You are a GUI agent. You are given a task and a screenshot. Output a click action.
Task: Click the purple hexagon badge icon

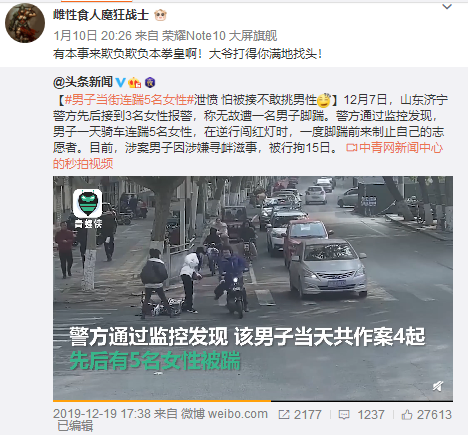click(x=150, y=82)
